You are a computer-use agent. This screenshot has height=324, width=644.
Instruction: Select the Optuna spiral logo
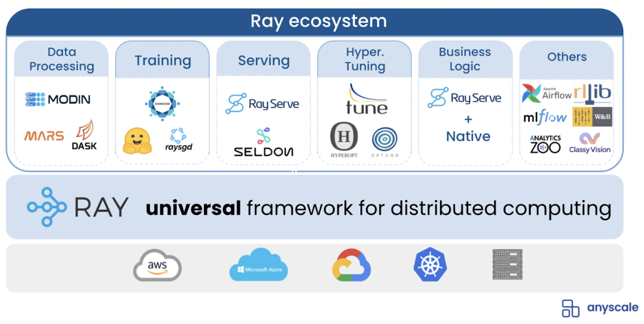tap(384, 139)
